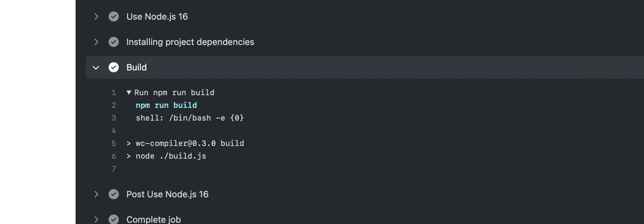Click success check icon beside Complete job
Screen dimensions: 644x224
114,219
